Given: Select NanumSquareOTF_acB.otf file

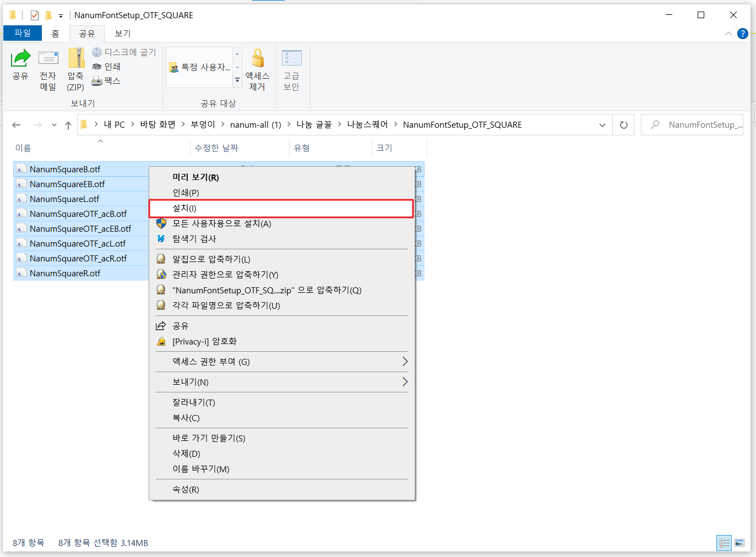Looking at the screenshot, I should pos(78,214).
